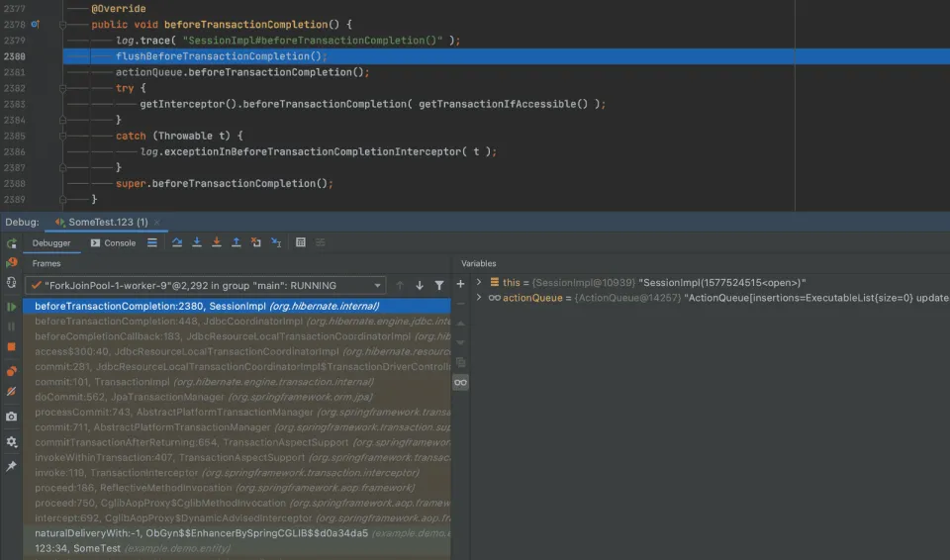Image resolution: width=950 pixels, height=560 pixels.
Task: Click the duplicate watch icon
Action: 460,362
